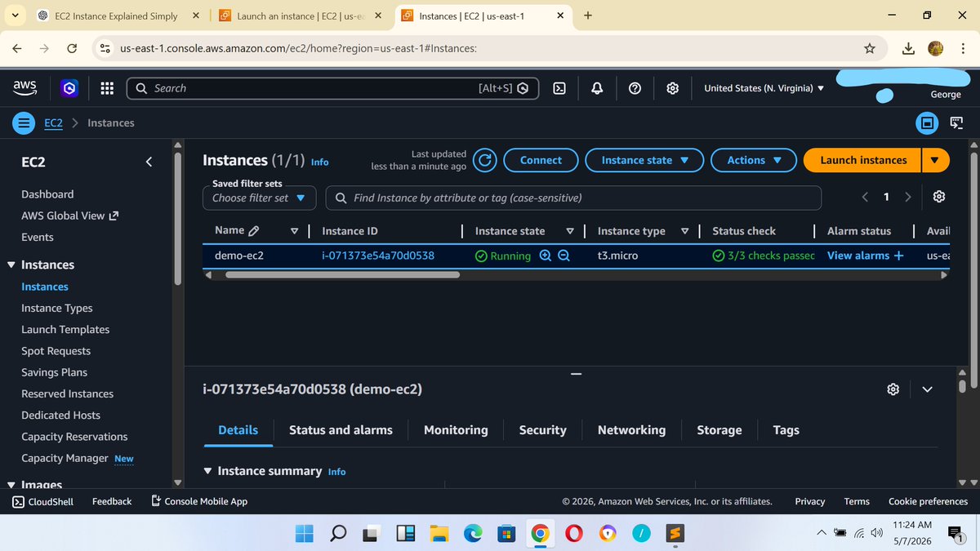Open EC2 breadcrumb link
Screen dimensions: 980x551
(x=53, y=123)
